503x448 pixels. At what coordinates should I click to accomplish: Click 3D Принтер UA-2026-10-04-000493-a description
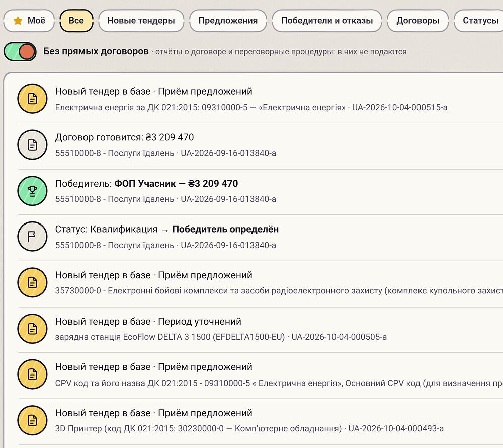pos(249,429)
